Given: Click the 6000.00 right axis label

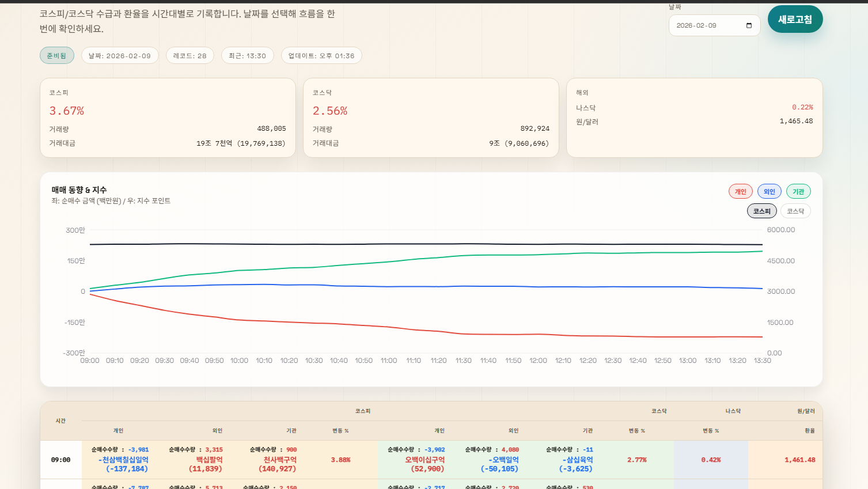Looking at the screenshot, I should pyautogui.click(x=781, y=230).
